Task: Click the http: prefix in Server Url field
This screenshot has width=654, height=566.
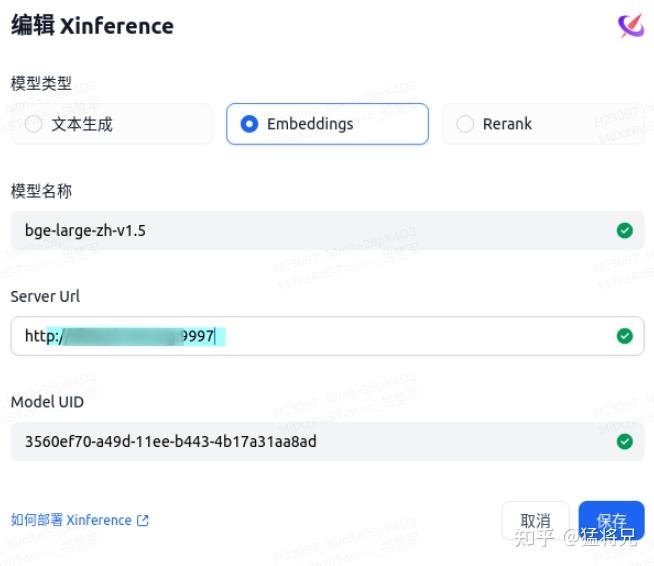Action: click(x=40, y=336)
